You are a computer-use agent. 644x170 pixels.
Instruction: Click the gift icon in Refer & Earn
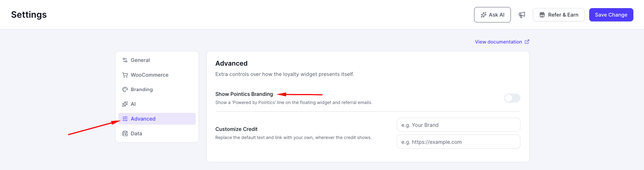tap(542, 15)
